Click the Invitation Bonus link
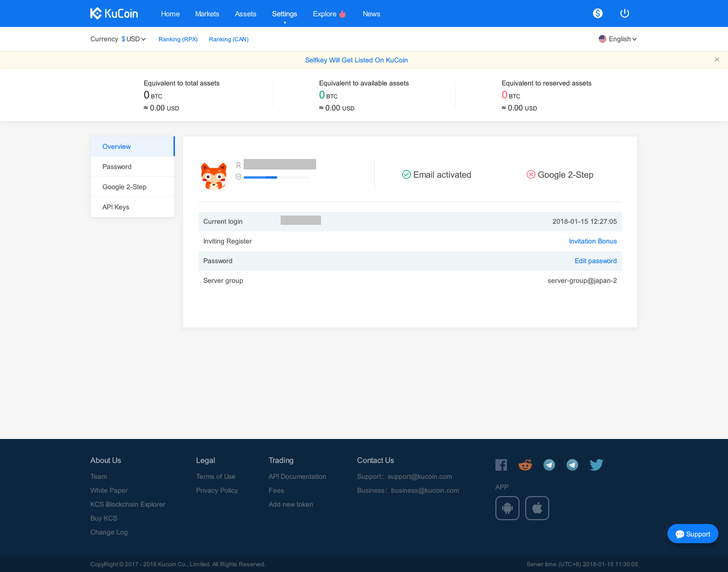Image resolution: width=728 pixels, height=572 pixels. click(x=593, y=241)
